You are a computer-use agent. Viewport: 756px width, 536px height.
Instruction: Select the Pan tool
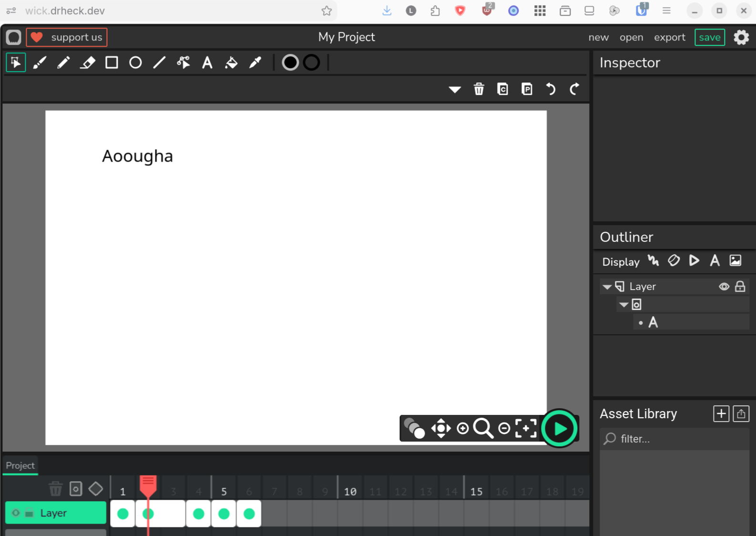pyautogui.click(x=441, y=428)
